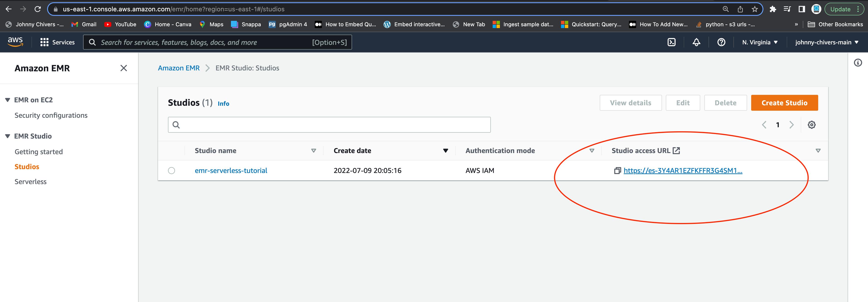Open johnny-chivers-main account dropdown

pos(826,42)
